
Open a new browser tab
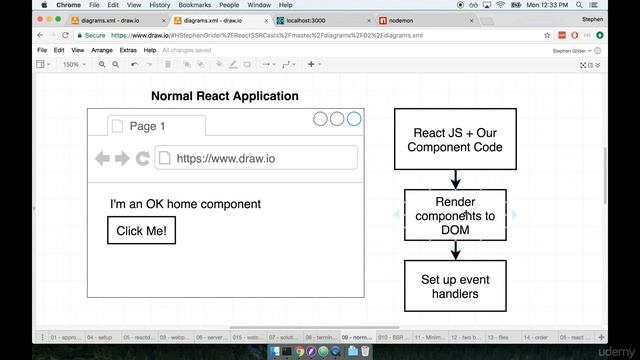pyautogui.click(x=487, y=21)
